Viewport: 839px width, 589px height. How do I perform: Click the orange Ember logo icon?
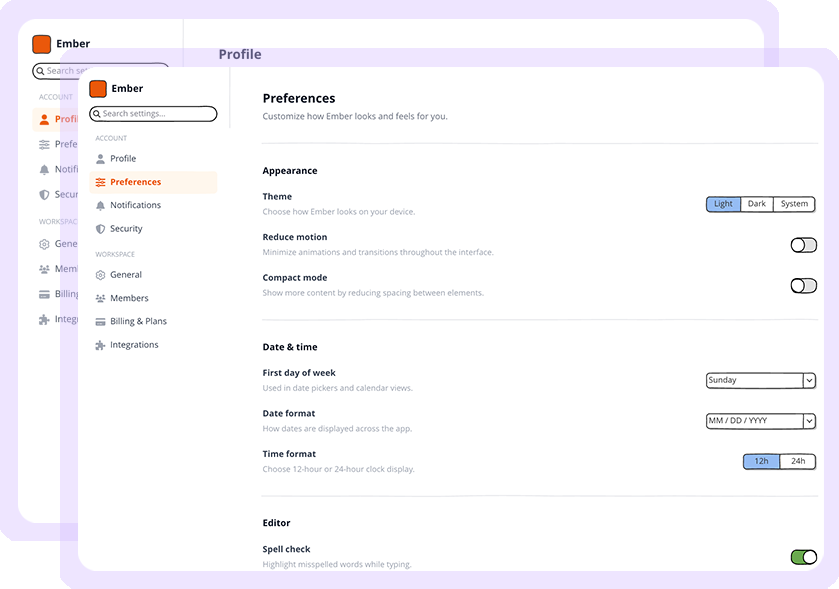coord(98,89)
